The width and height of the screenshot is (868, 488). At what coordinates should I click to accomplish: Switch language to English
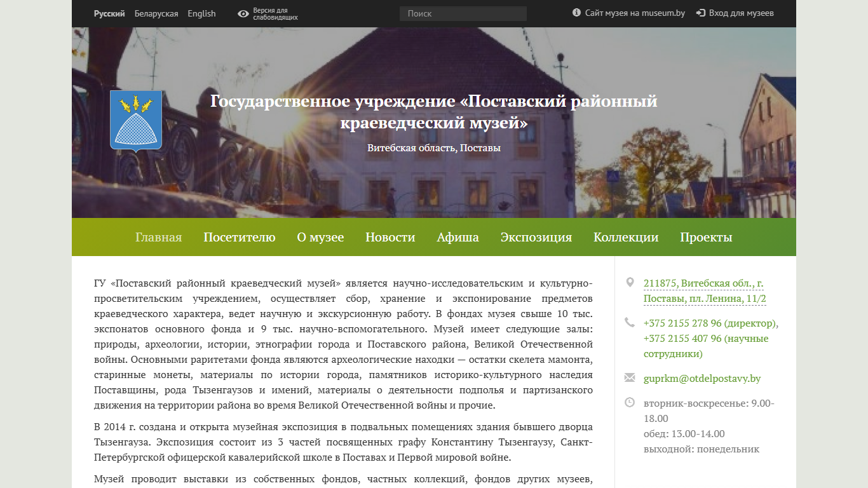tap(201, 13)
